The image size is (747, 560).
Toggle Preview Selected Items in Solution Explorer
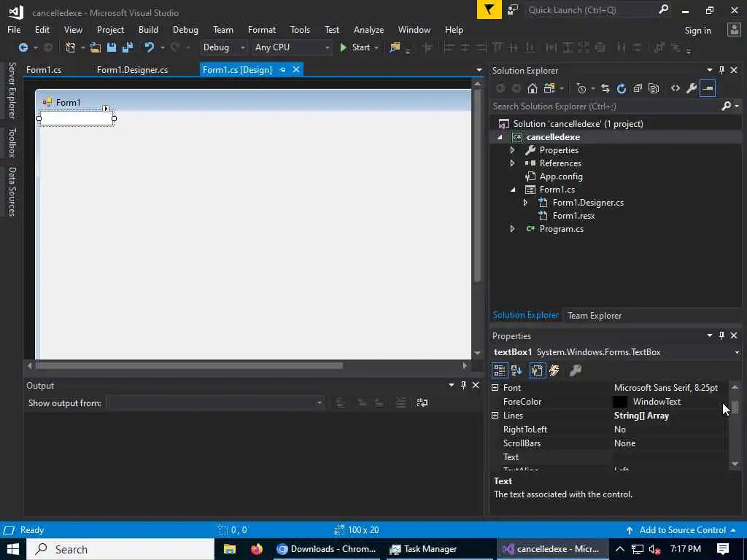click(x=708, y=88)
